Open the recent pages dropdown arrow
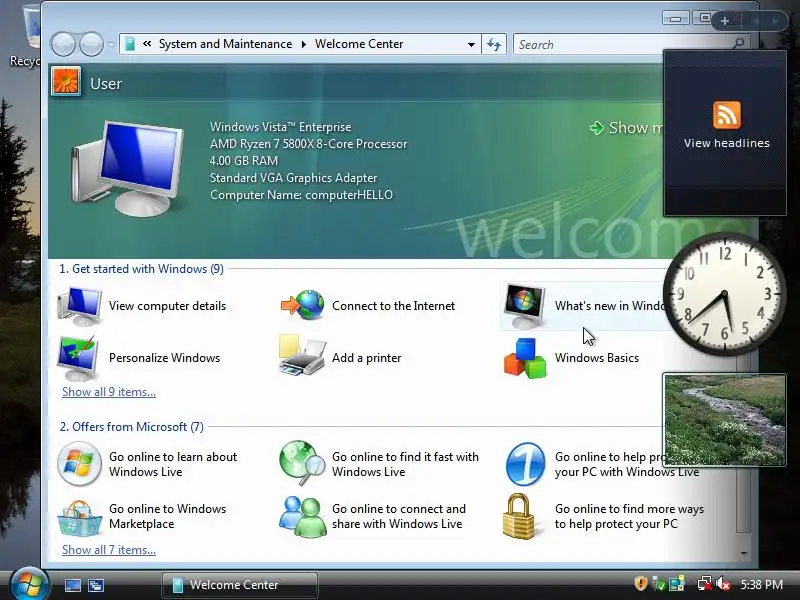 (x=111, y=45)
